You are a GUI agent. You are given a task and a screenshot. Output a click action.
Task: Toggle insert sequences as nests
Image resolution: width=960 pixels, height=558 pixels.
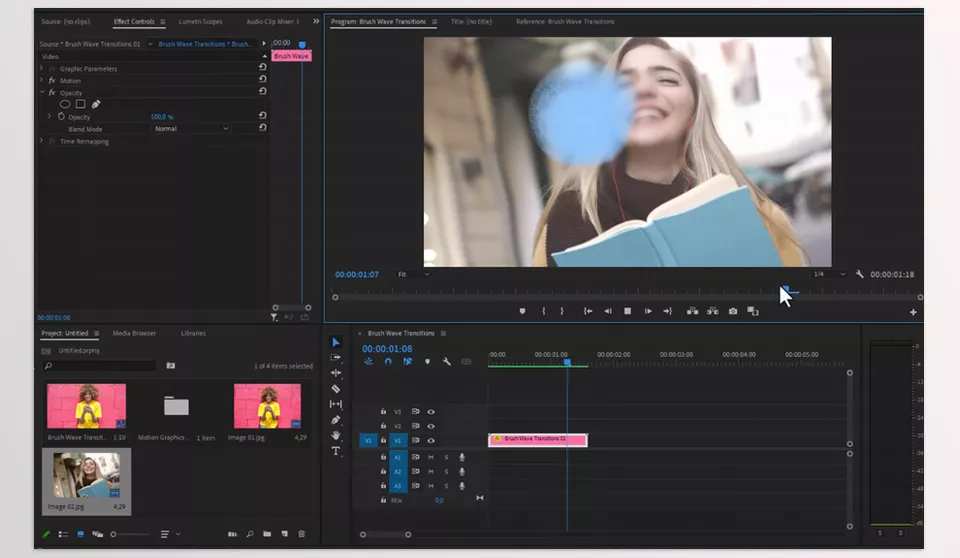click(x=369, y=361)
